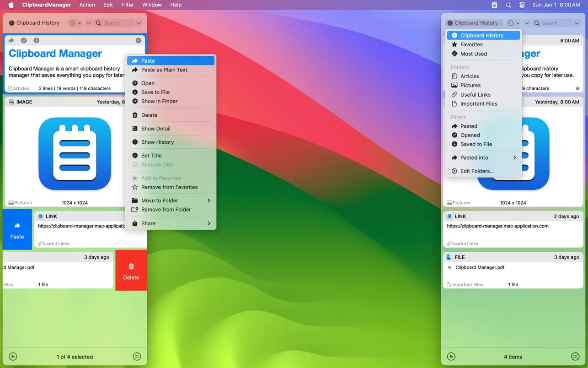Screen dimensions: 588x368
Task: Expand the Pasted into submenu
Action: click(483, 157)
